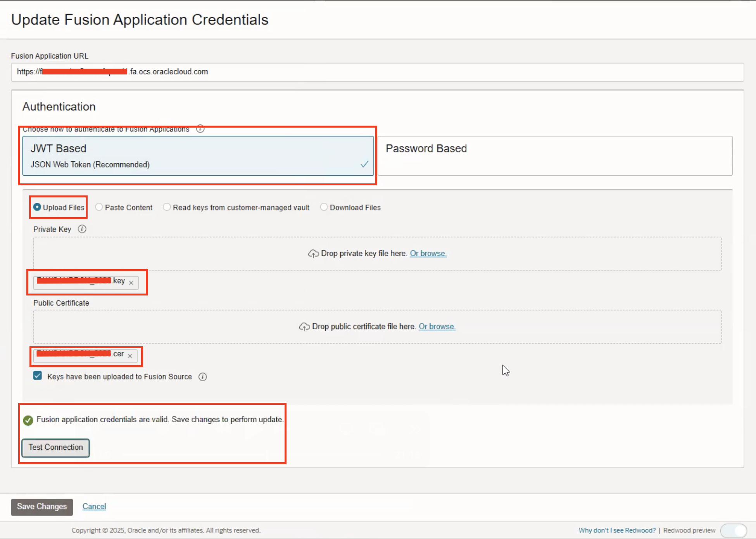756x539 pixels.
Task: Select Paste Content radio option
Action: (x=99, y=207)
